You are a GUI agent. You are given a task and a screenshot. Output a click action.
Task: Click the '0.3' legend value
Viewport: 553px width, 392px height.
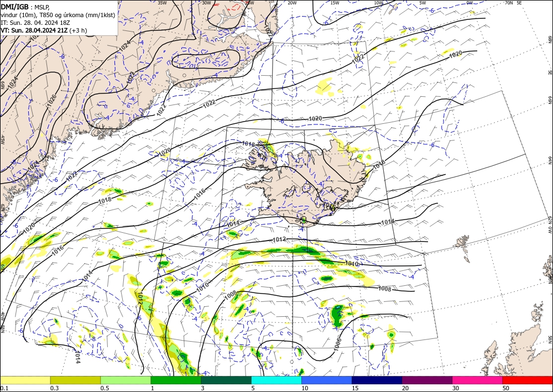pos(54,388)
